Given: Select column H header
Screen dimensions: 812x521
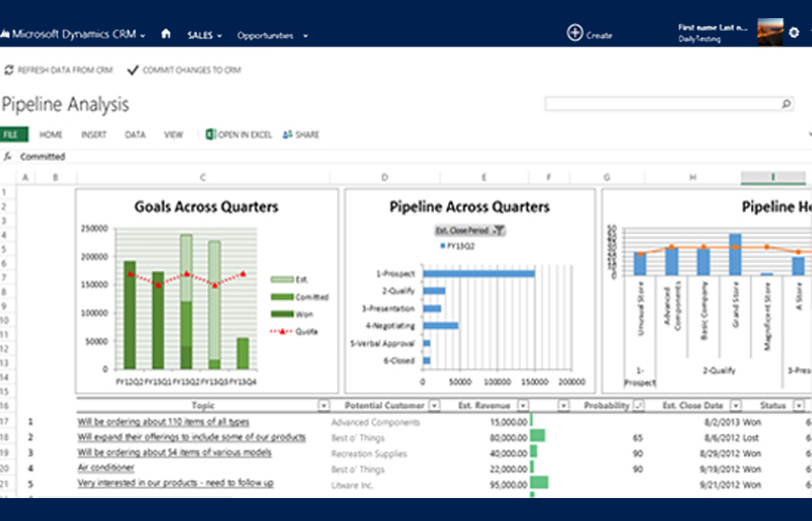Looking at the screenshot, I should pos(693,177).
